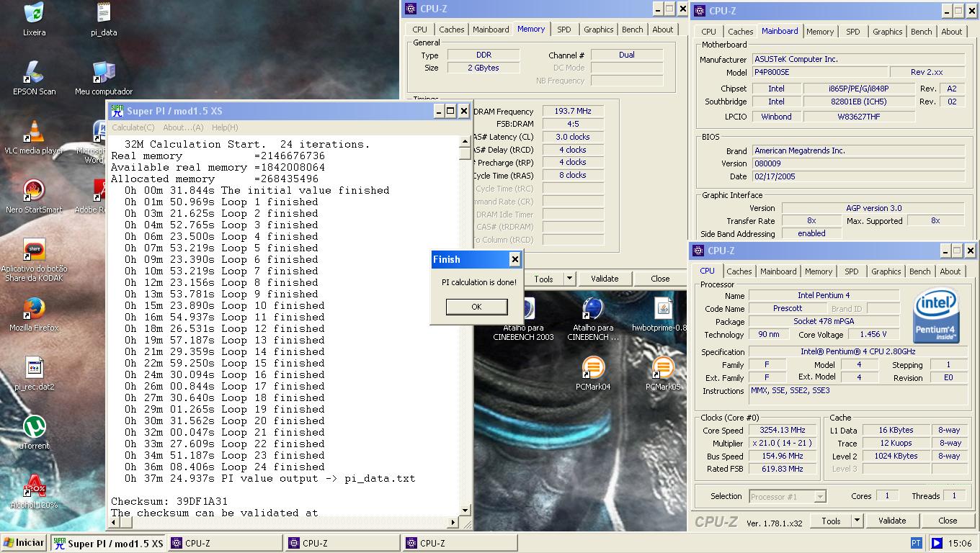
Task: Launch the VLC media player shortcut
Action: point(34,131)
